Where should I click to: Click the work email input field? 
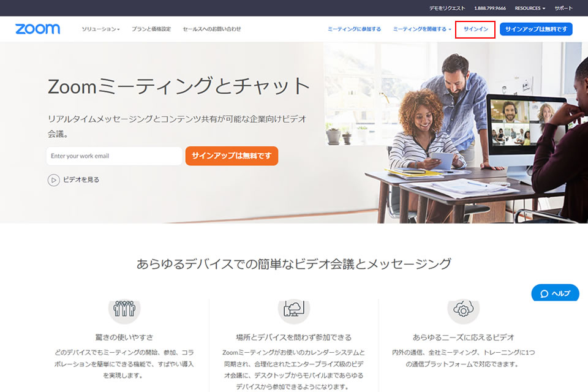pyautogui.click(x=114, y=156)
